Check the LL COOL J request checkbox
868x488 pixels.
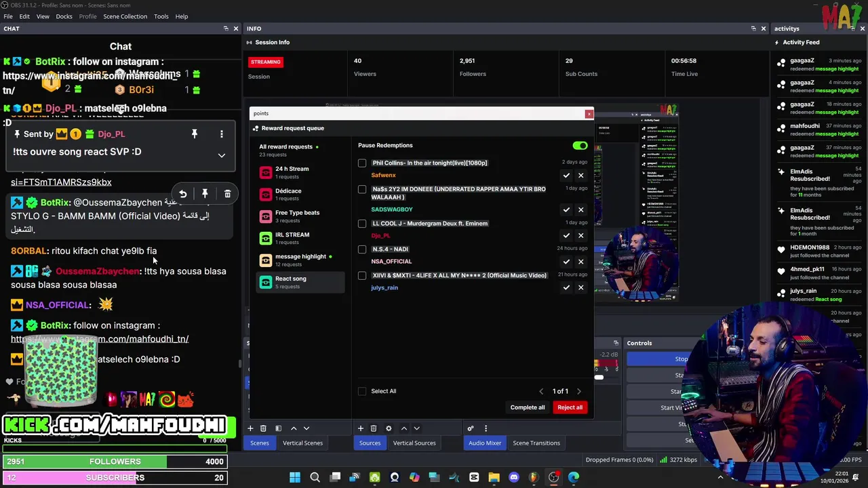pos(362,224)
